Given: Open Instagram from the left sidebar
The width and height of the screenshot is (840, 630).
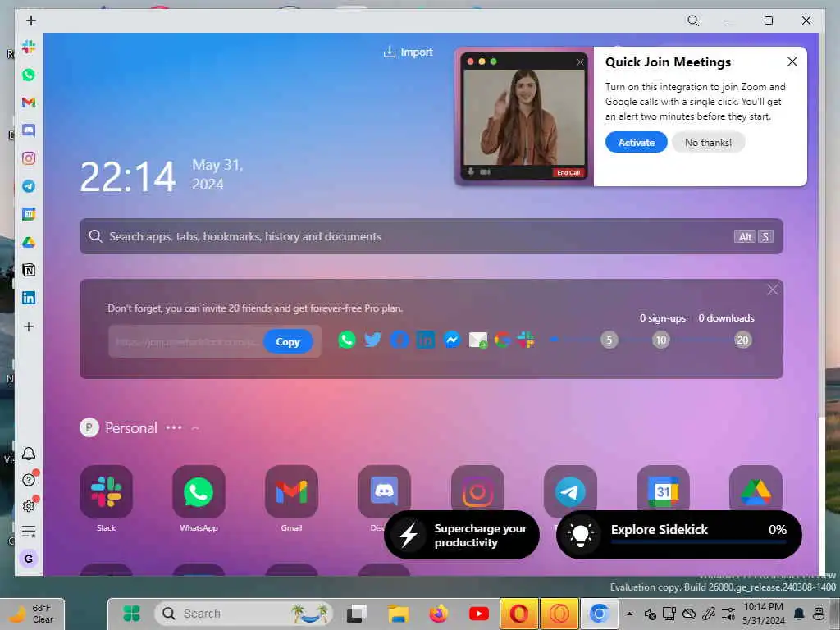Looking at the screenshot, I should (29, 158).
